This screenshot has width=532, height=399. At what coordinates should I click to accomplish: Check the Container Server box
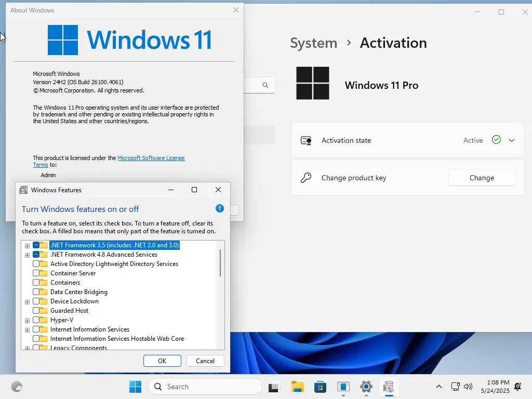click(36, 273)
